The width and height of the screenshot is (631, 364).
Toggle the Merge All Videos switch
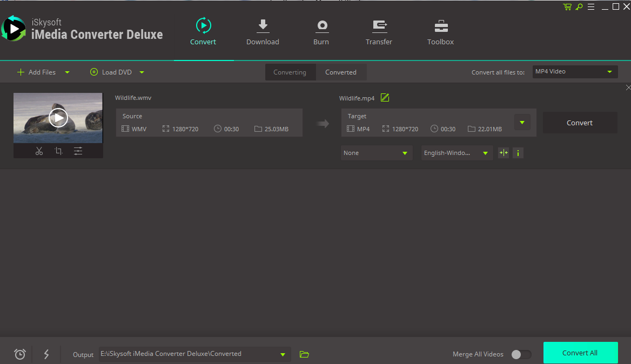tap(520, 354)
